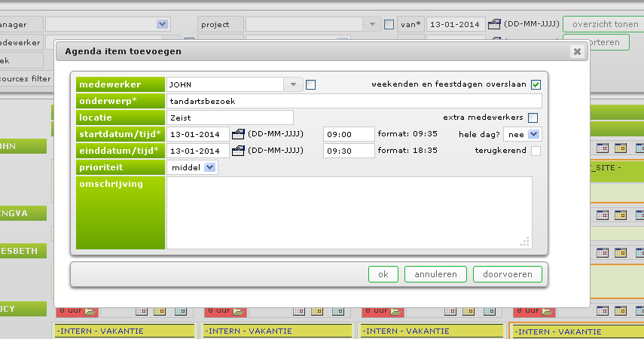The height and width of the screenshot is (339, 644).
Task: Click white calendar icon above first VAKANTIE bar
Action: point(142,311)
